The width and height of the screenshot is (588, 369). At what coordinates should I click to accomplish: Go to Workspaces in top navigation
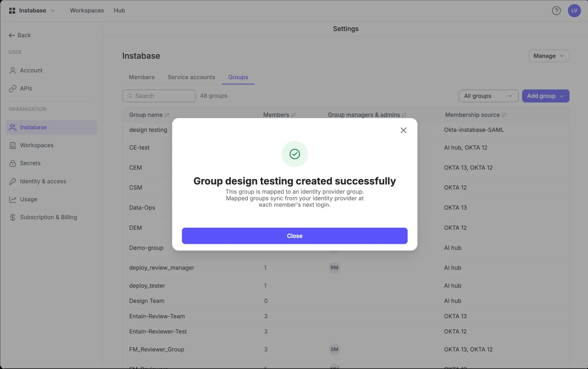click(x=87, y=11)
